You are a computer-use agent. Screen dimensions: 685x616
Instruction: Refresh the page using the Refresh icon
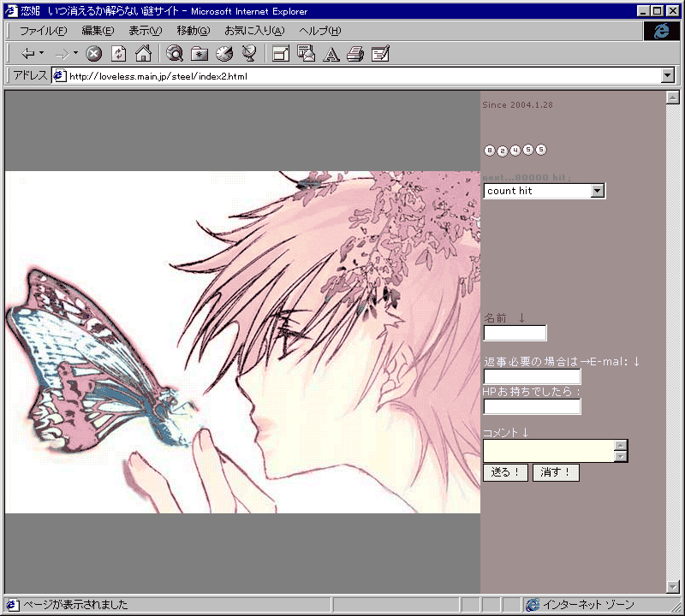(118, 54)
